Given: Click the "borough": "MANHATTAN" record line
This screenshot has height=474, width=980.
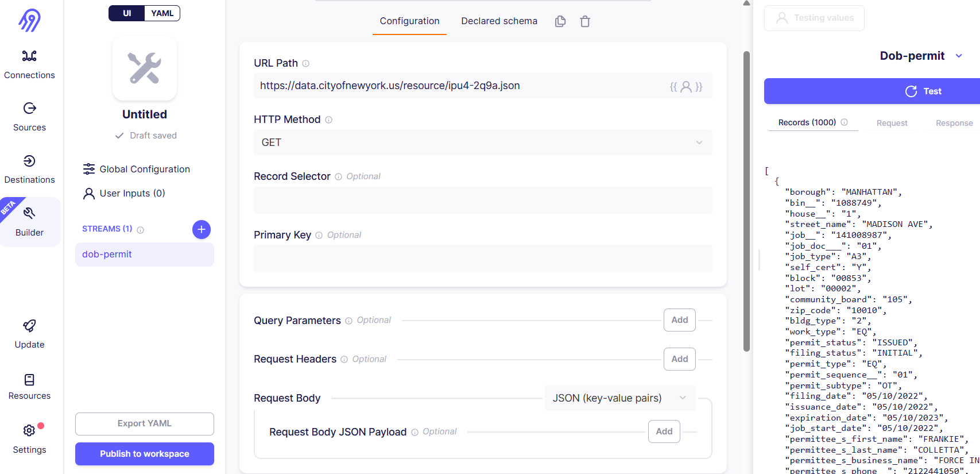Looking at the screenshot, I should point(843,192).
